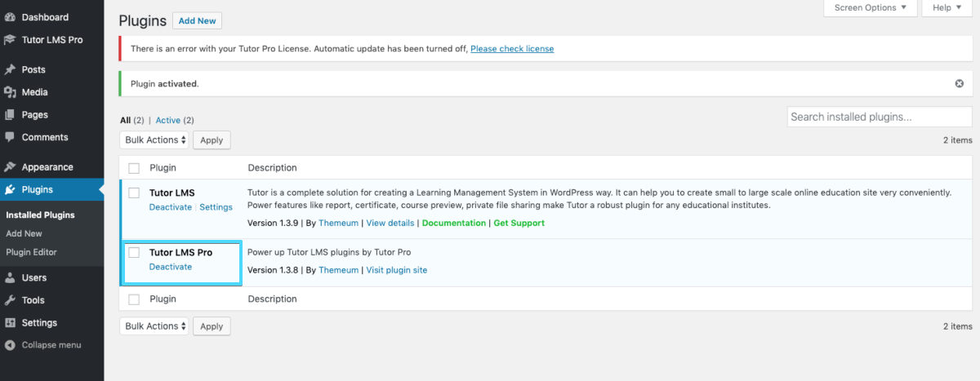Click the Settings sliders icon
Image resolution: width=980 pixels, height=381 pixels.
[10, 322]
